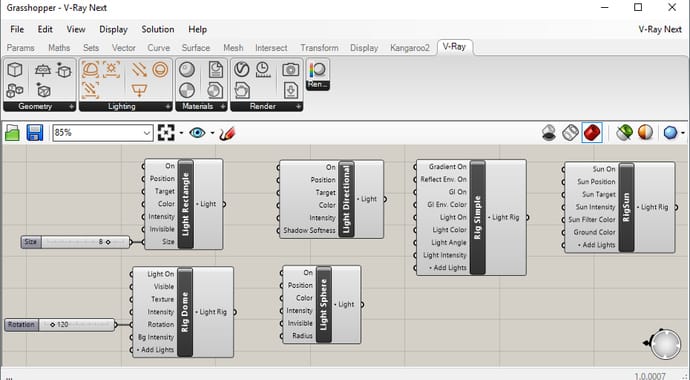Click the teapot document render icon
690x380 pixels.
(242, 91)
